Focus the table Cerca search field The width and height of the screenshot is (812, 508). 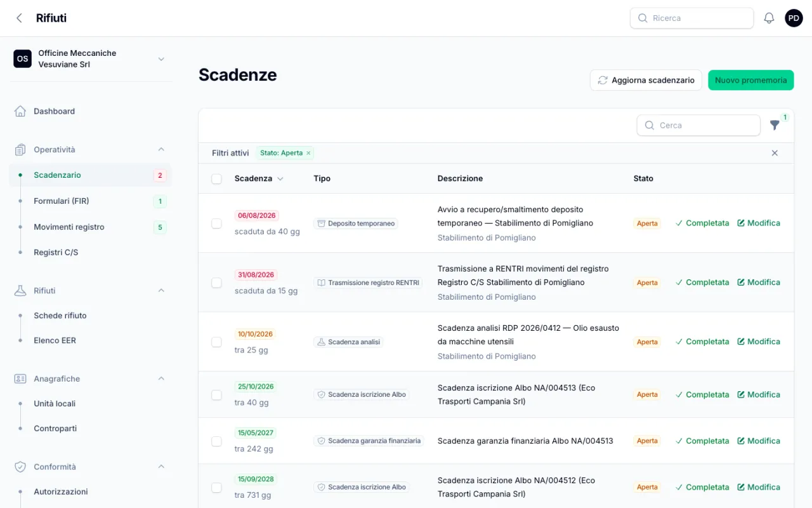(698, 126)
